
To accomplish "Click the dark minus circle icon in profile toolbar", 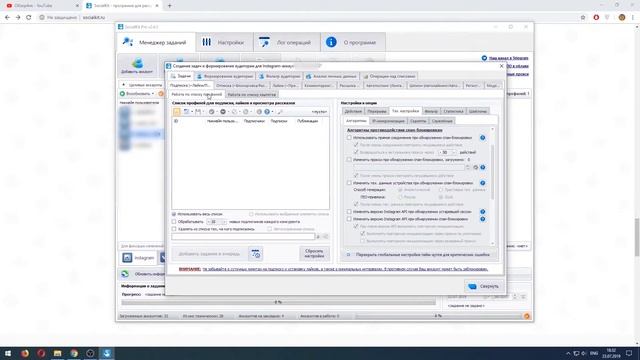I will [x=223, y=111].
